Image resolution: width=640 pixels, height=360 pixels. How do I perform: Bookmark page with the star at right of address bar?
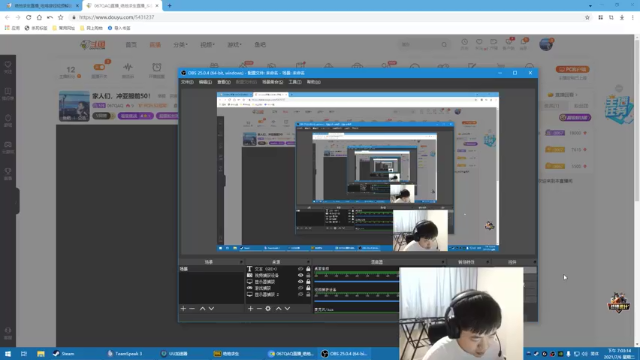click(587, 17)
